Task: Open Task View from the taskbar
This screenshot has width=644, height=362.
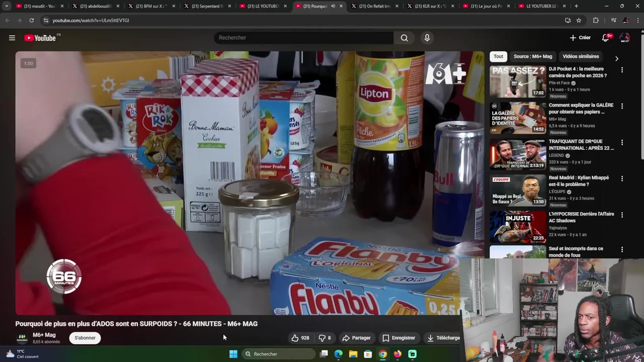Action: click(324, 354)
